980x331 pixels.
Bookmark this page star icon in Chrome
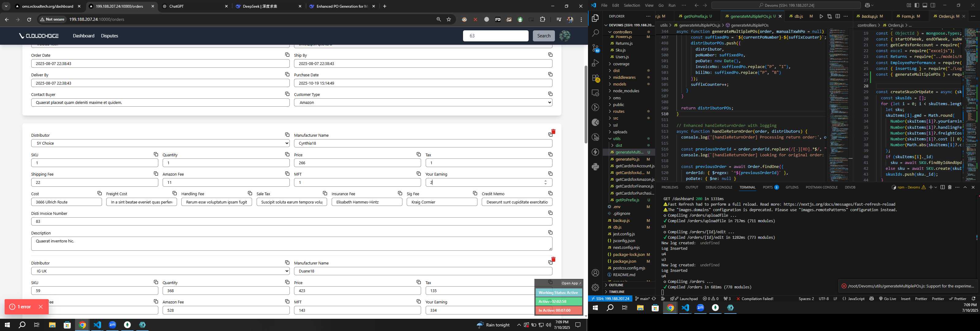click(x=449, y=19)
